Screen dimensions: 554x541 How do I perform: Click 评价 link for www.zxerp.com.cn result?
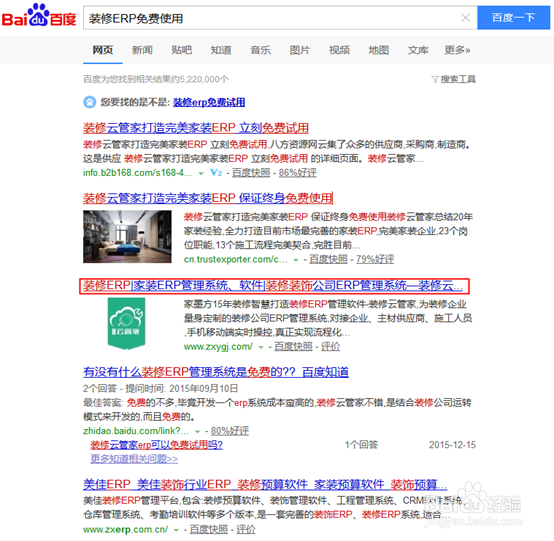click(246, 529)
